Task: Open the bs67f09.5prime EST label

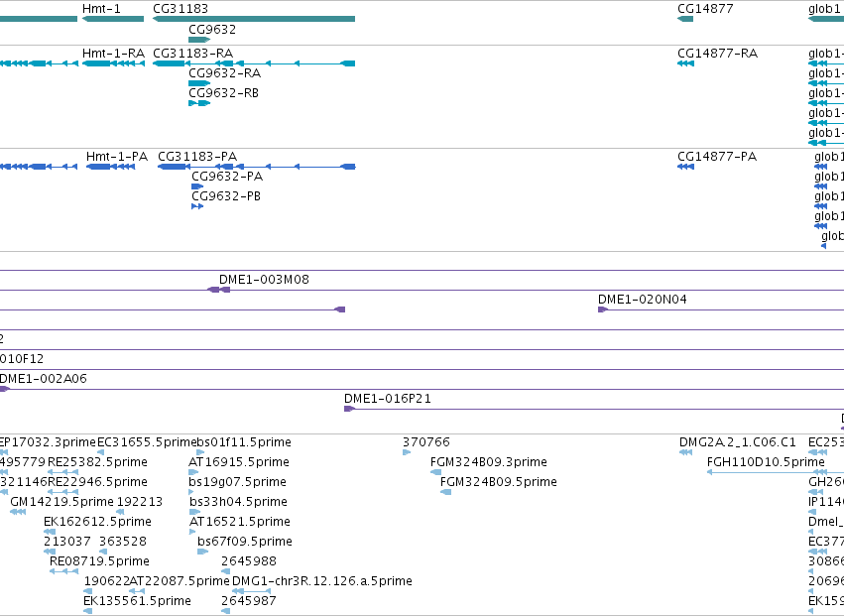Action: pyautogui.click(x=245, y=543)
